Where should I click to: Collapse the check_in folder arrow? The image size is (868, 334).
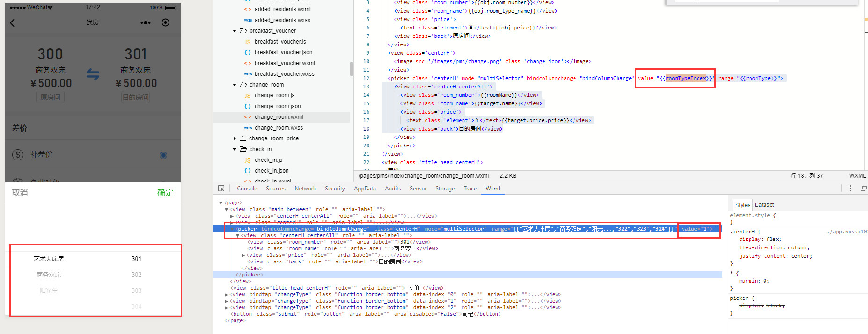[x=235, y=149]
